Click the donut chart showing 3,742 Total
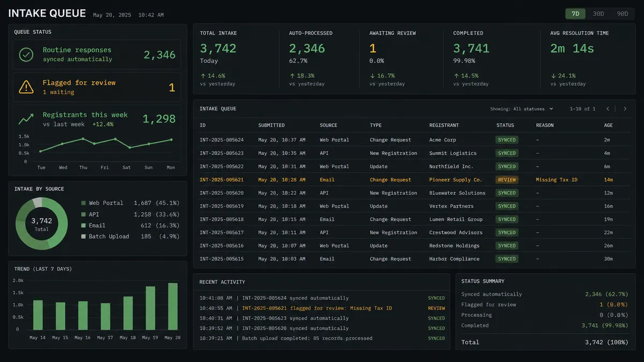 (41, 223)
